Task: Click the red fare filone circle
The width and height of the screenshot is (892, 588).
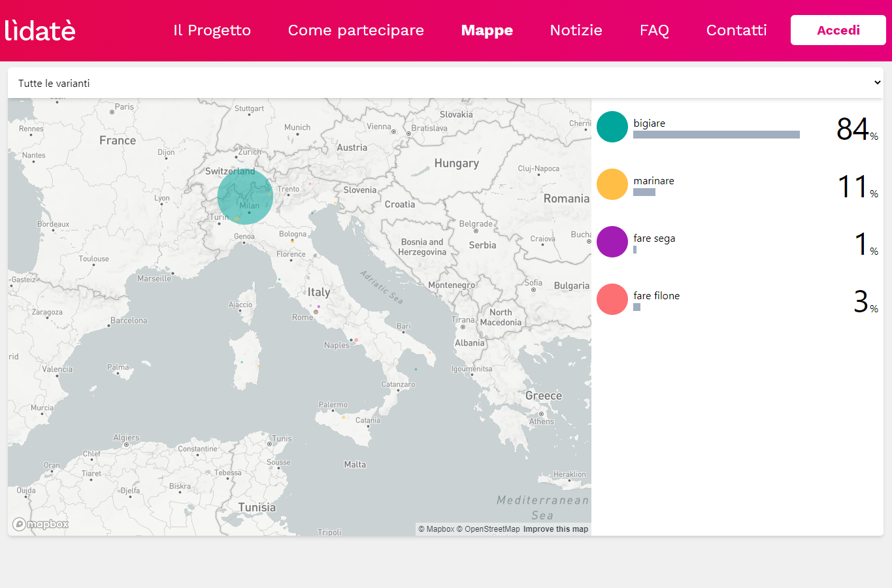Action: (612, 299)
